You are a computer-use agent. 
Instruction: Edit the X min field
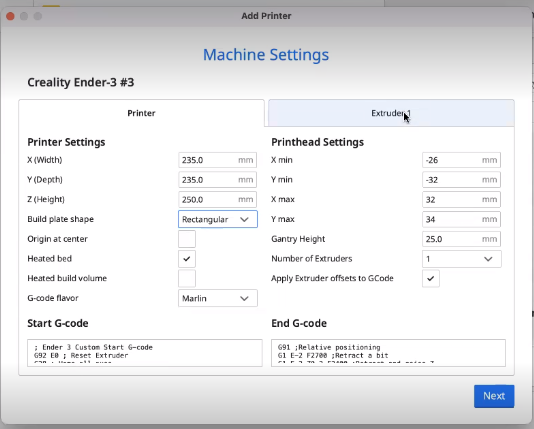point(461,160)
